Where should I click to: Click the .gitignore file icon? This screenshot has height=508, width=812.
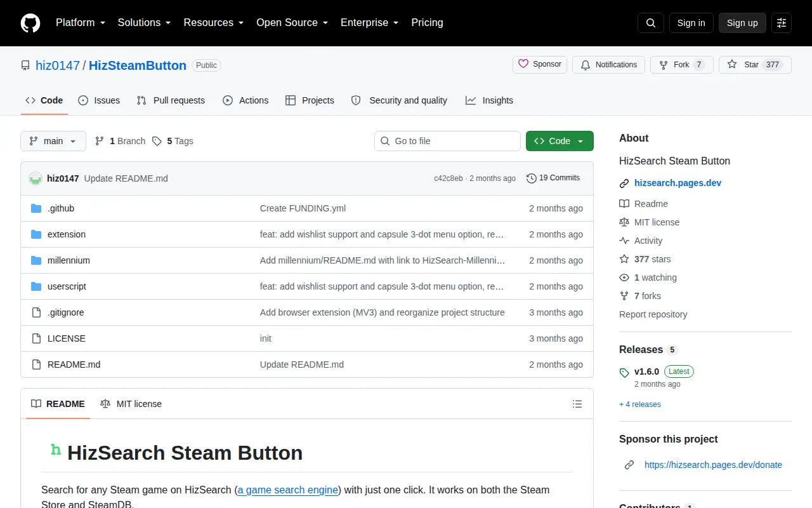point(36,312)
